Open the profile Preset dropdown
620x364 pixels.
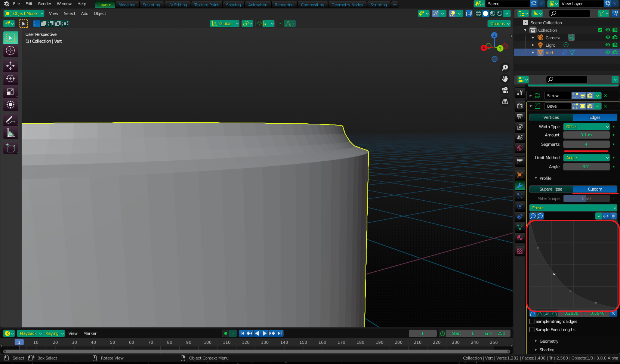point(573,208)
